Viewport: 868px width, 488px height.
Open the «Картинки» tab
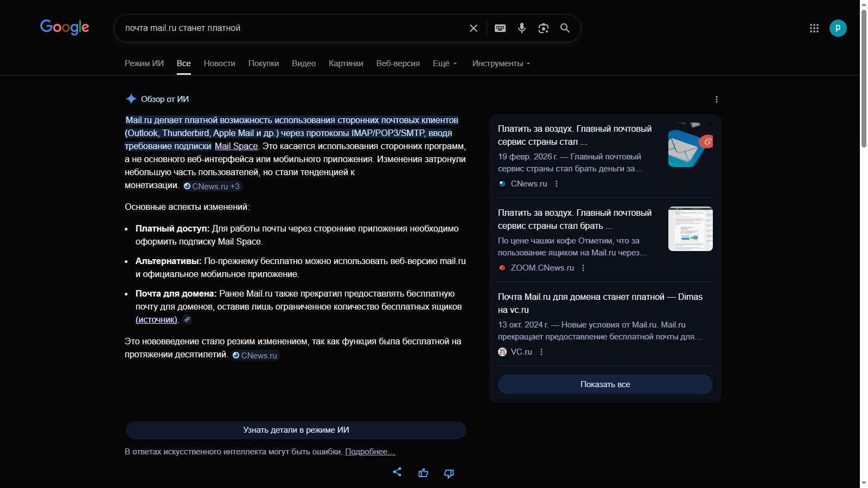(346, 63)
